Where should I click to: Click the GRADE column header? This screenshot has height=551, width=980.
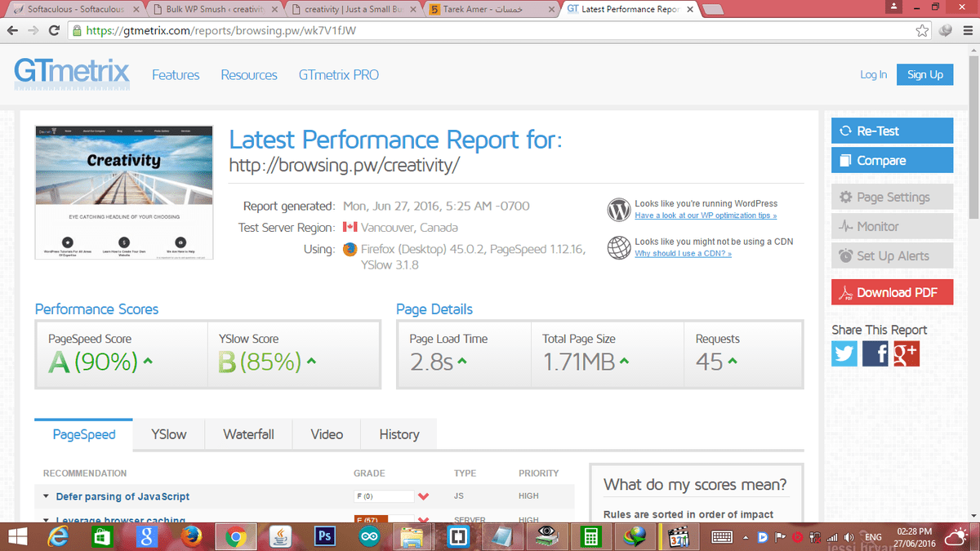(369, 473)
